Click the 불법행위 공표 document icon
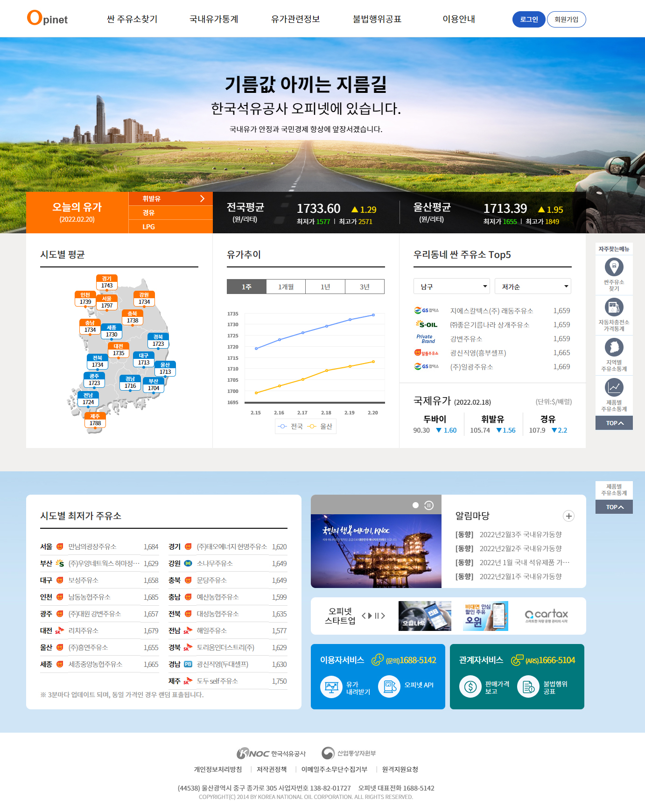This screenshot has width=645, height=812. coord(528,687)
